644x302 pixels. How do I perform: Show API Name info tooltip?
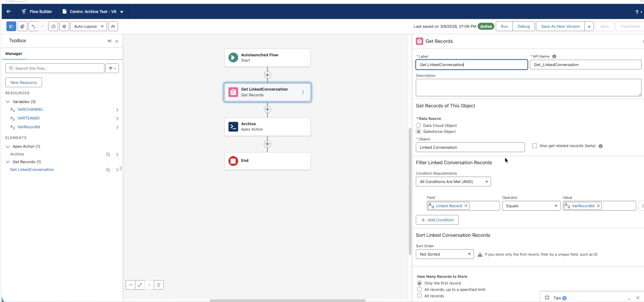(554, 56)
